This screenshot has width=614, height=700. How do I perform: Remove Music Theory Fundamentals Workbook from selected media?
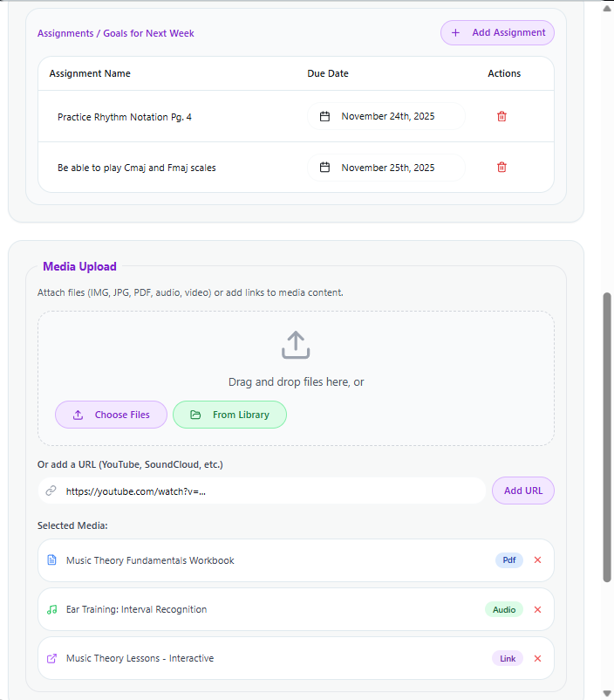pos(537,560)
